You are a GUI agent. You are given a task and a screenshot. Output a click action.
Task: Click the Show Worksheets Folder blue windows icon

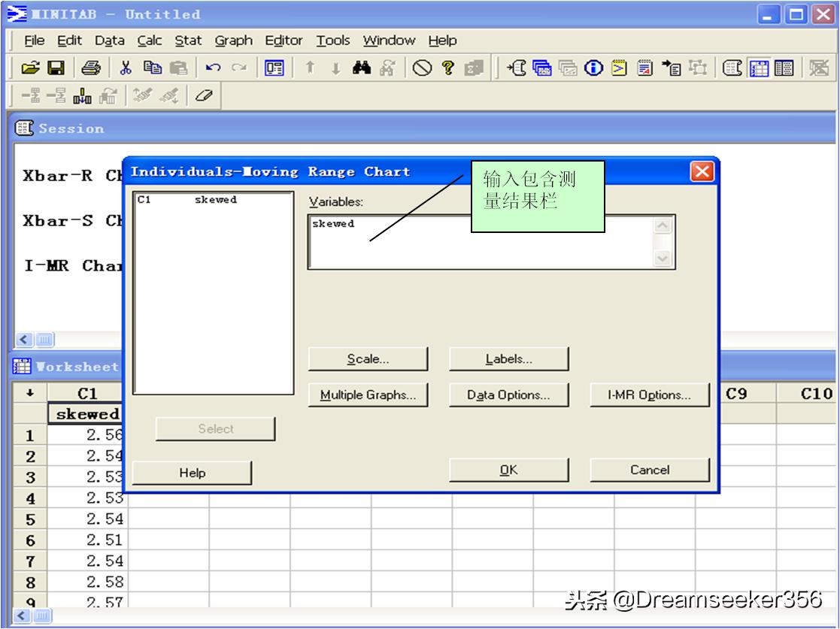542,68
